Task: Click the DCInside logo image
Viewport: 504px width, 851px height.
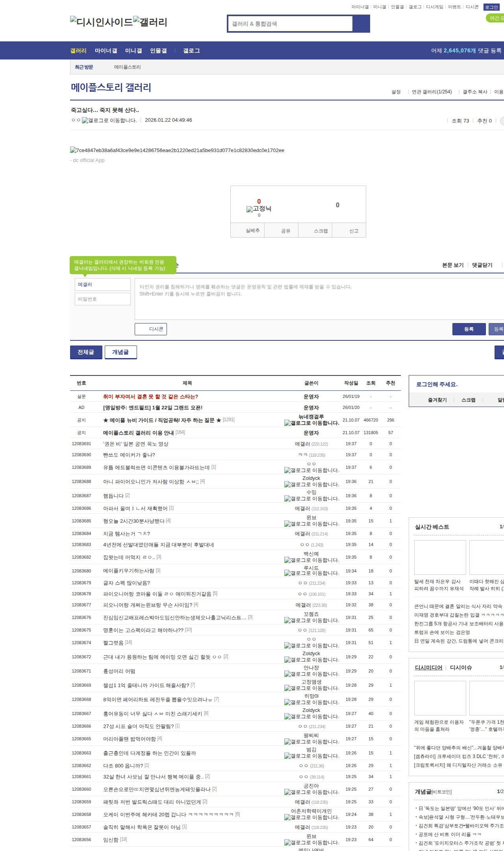Action: tap(101, 22)
